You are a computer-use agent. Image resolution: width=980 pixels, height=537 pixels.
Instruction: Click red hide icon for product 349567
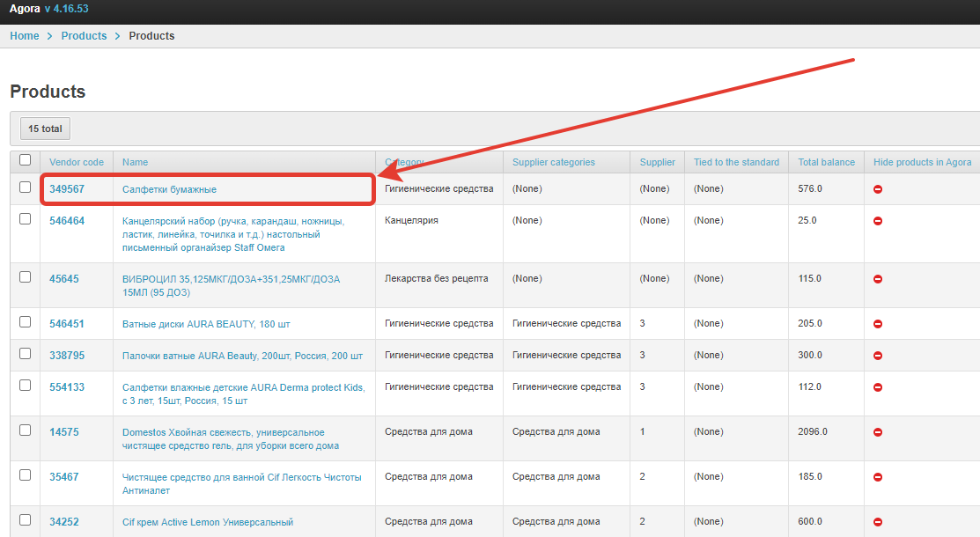click(878, 189)
